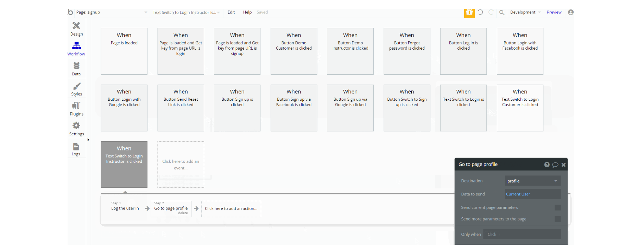Open the Help menu
644x248 pixels.
coord(247,12)
